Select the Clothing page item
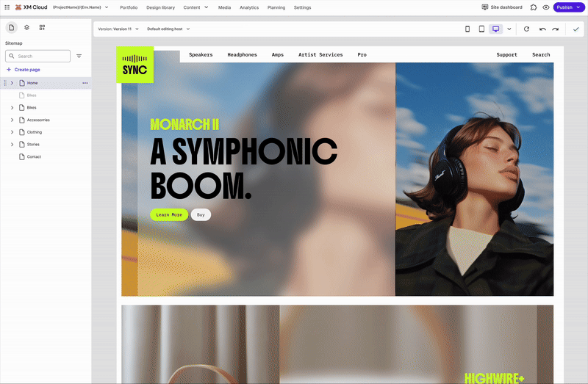The width and height of the screenshot is (588, 384). 34,132
